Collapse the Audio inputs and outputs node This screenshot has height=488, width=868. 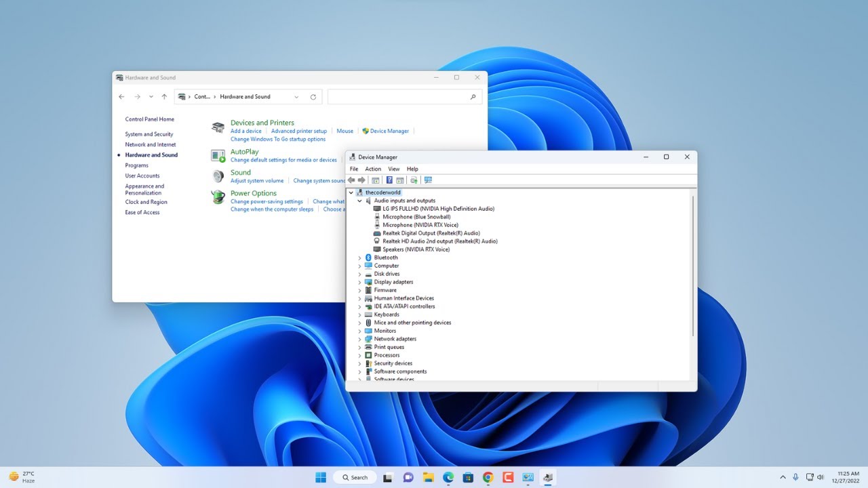tap(359, 200)
